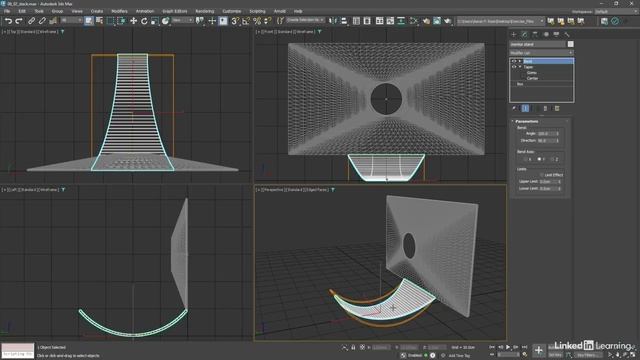Click the Align tool icon
Image resolution: width=640 pixels, height=360 pixels.
344,21
